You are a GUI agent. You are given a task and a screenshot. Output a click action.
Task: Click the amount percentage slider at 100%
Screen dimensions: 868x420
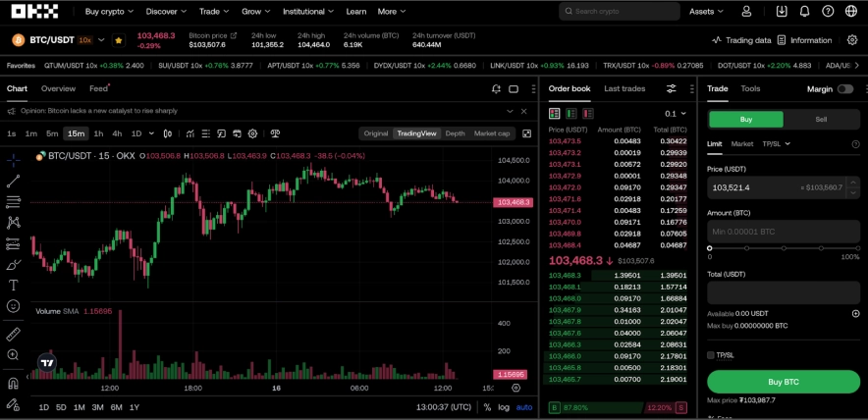click(859, 247)
